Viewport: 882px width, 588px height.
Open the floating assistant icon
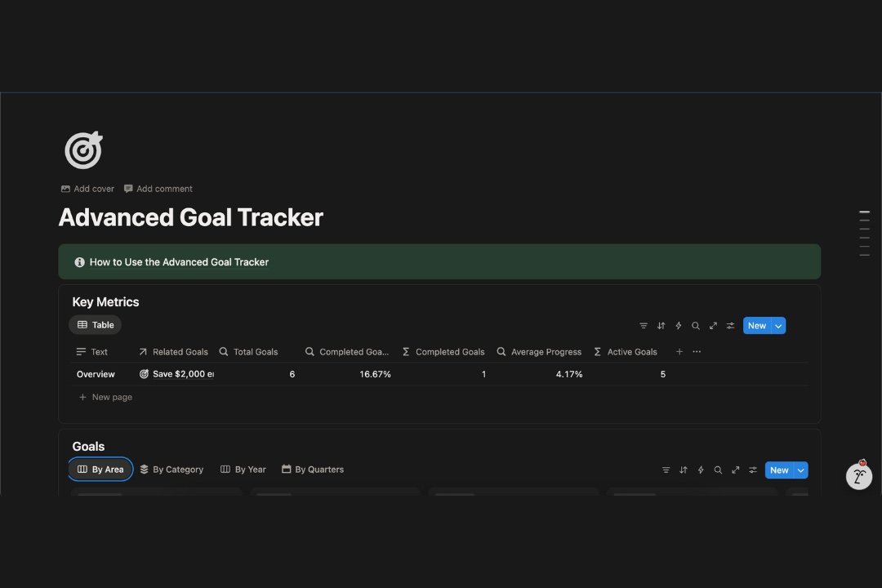(x=858, y=477)
